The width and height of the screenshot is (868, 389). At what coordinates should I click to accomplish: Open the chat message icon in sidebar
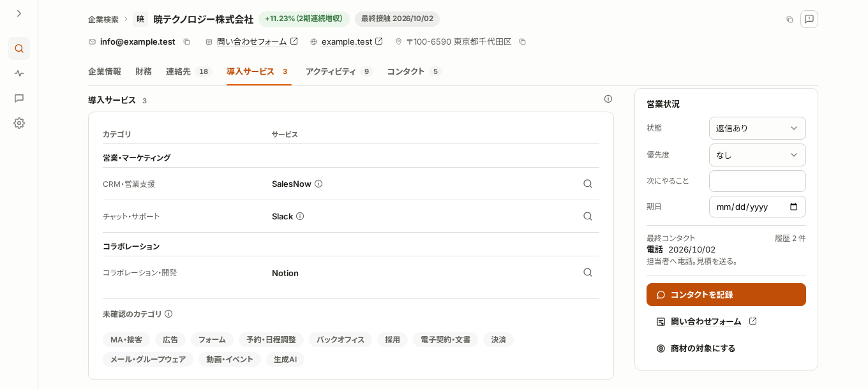(x=19, y=98)
